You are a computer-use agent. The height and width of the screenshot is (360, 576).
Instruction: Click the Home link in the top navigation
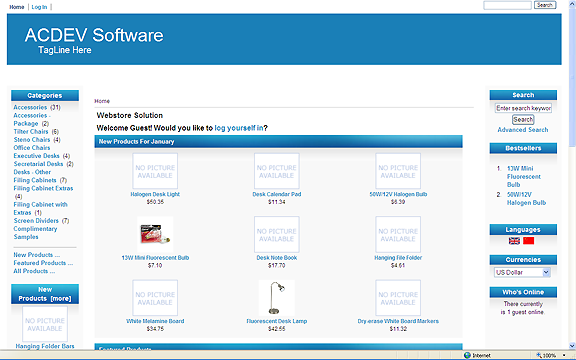click(x=17, y=7)
